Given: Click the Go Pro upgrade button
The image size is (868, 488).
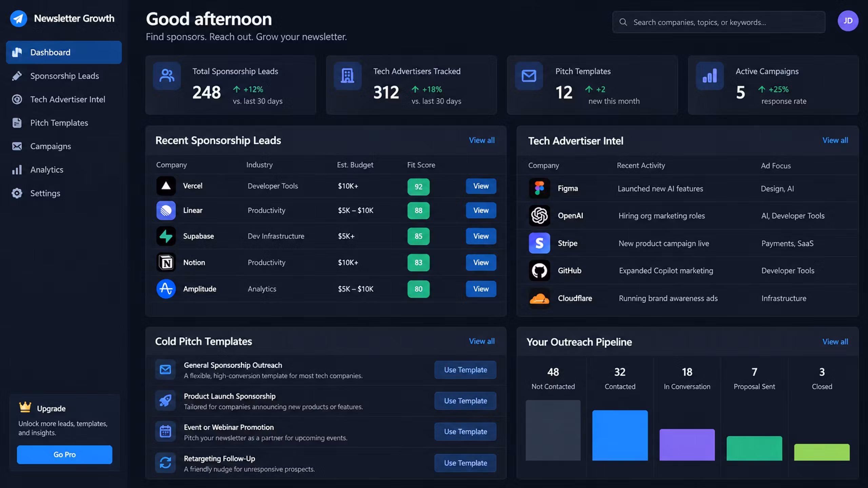Looking at the screenshot, I should pos(64,454).
